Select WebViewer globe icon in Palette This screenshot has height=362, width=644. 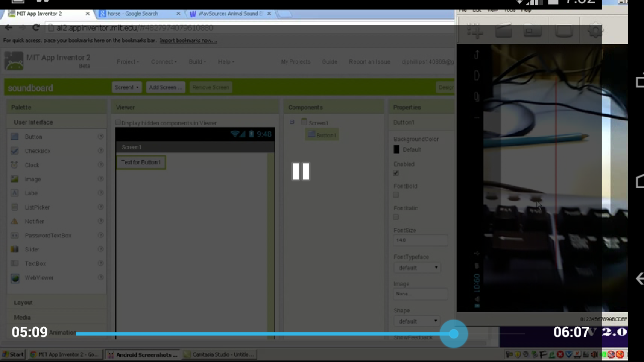[x=15, y=278]
